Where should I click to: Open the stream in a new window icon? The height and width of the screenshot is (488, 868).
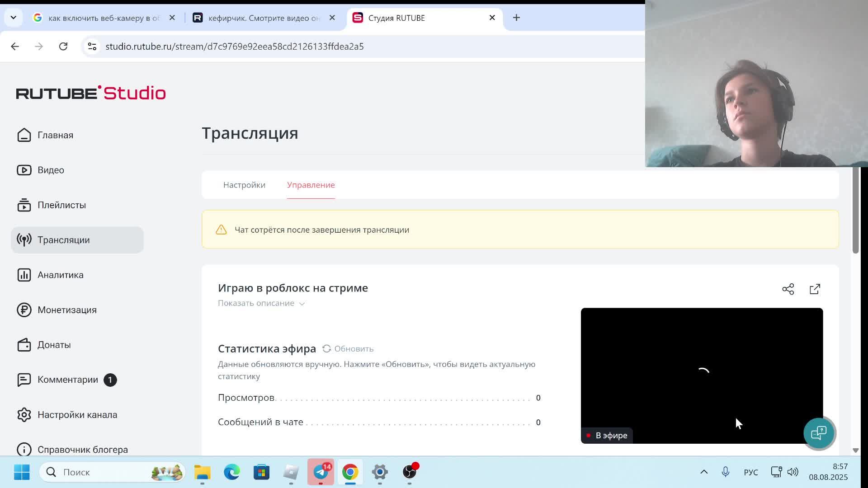point(815,289)
